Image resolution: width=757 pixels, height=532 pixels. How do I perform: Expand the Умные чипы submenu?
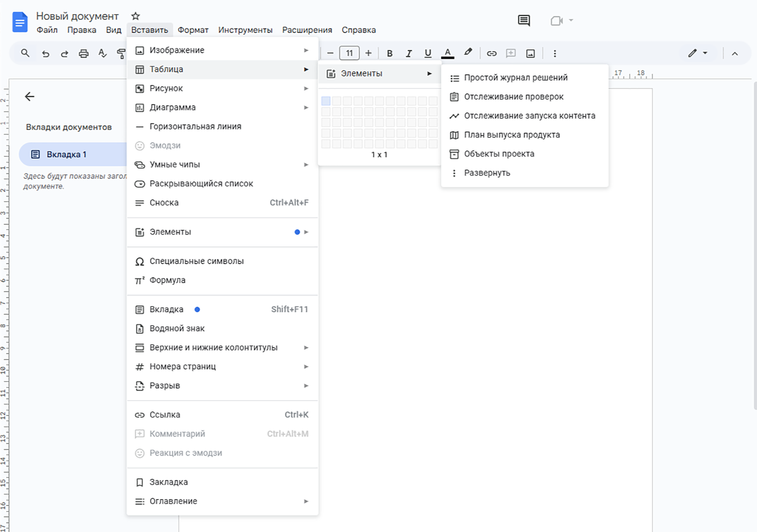(222, 164)
